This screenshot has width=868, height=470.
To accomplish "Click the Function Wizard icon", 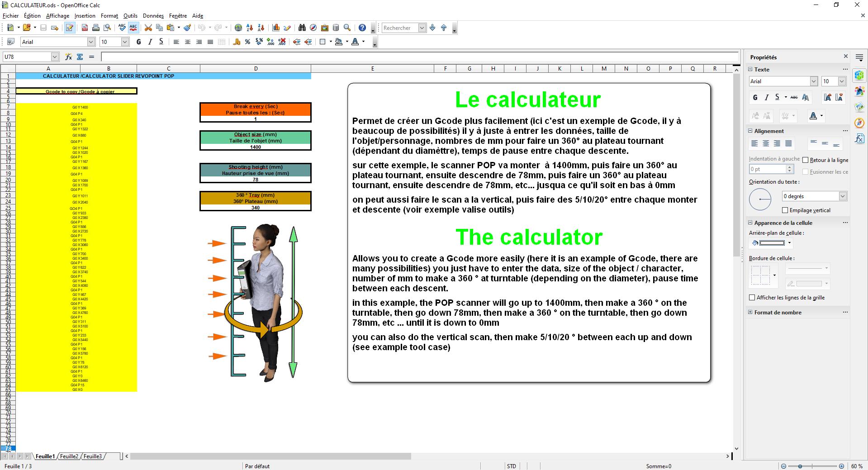I will coord(68,57).
